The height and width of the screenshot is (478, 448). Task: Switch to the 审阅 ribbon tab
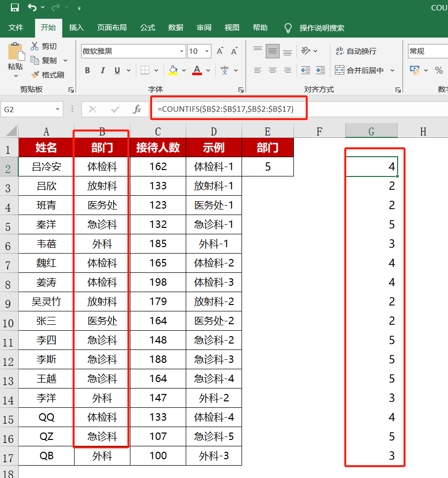204,28
